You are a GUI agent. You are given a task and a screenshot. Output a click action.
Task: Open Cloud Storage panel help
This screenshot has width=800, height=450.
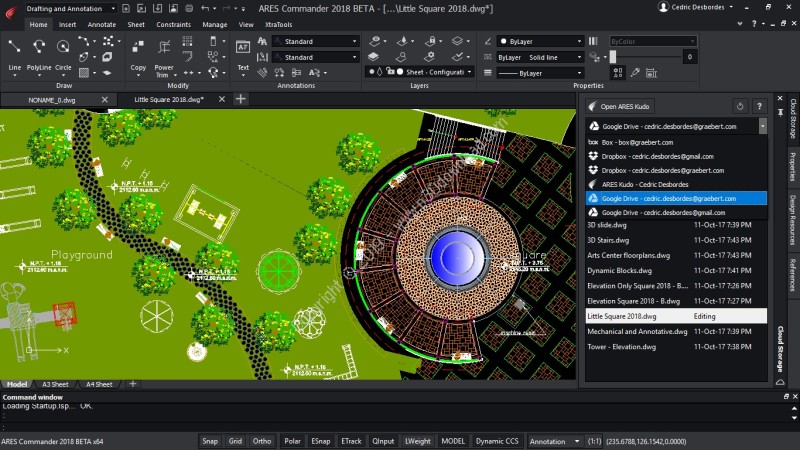pyautogui.click(x=759, y=106)
